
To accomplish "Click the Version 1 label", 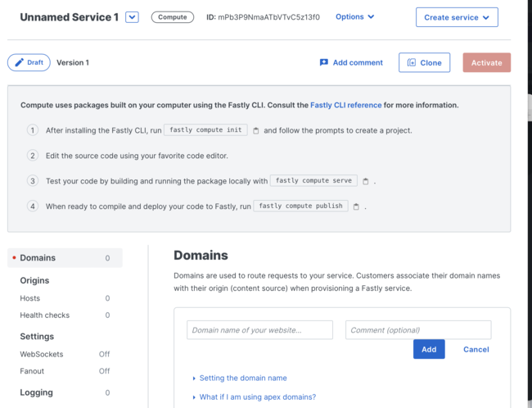I will click(73, 62).
